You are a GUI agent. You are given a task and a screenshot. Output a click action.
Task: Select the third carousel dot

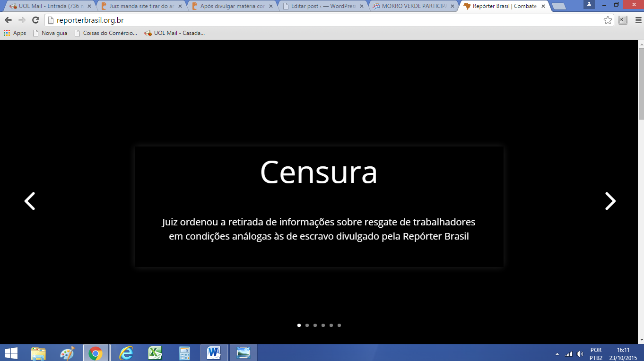pos(315,325)
